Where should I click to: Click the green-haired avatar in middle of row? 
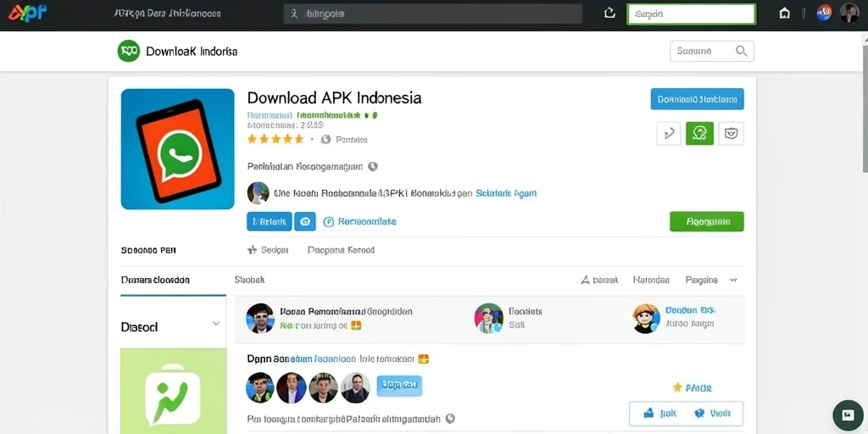[489, 318]
